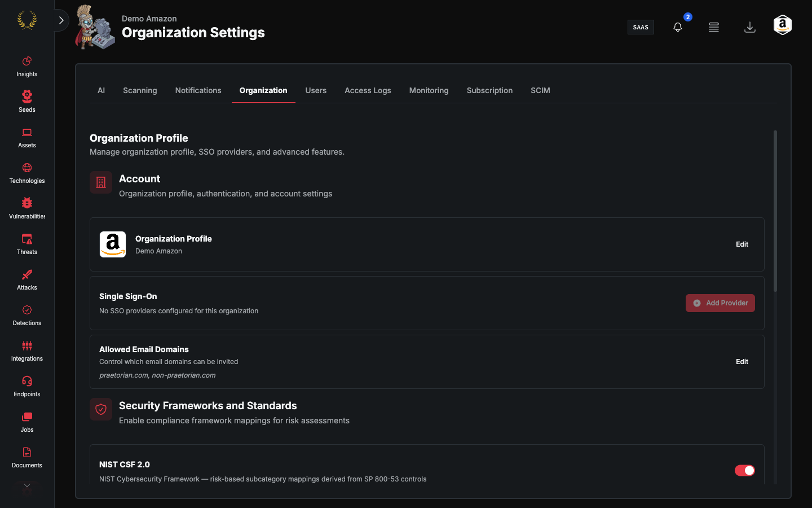812x508 pixels.
Task: Click the download icon in the header
Action: 750,27
